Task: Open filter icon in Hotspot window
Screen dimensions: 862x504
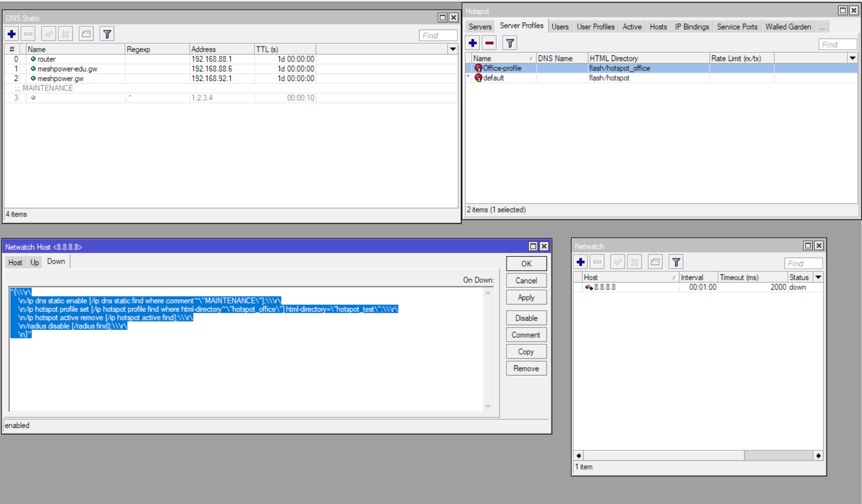Action: 510,43
